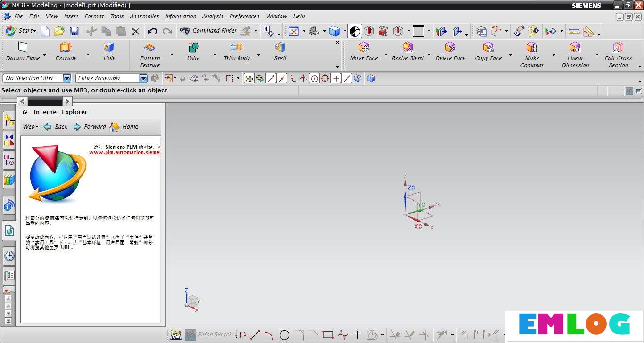Select the Datum Plane tool
Image resolution: width=644 pixels, height=343 pixels.
(23, 52)
